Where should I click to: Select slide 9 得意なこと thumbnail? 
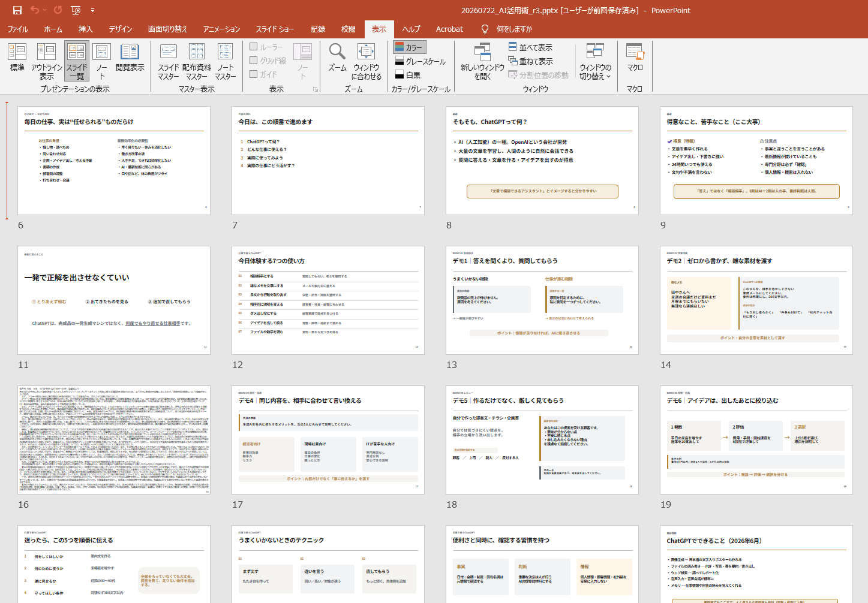pyautogui.click(x=756, y=161)
